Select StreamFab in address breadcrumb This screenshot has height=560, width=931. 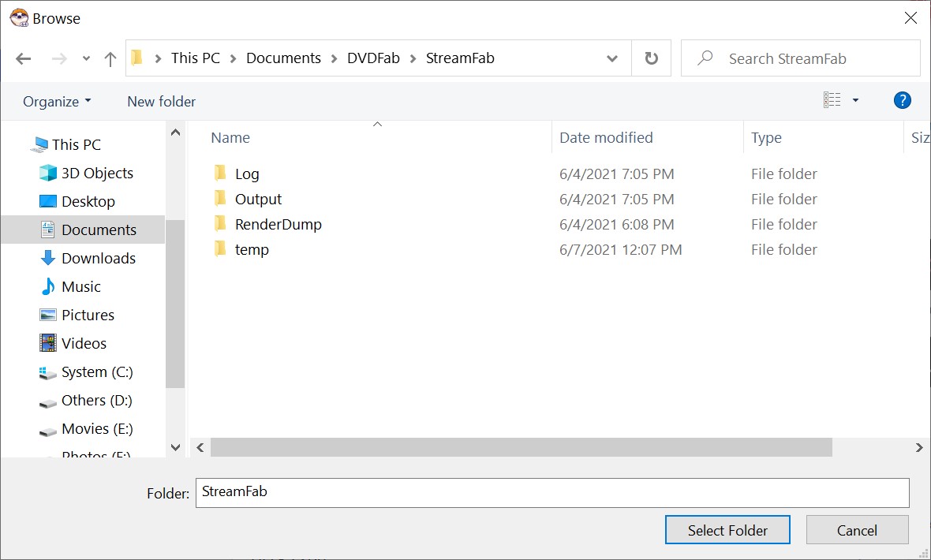(x=460, y=58)
